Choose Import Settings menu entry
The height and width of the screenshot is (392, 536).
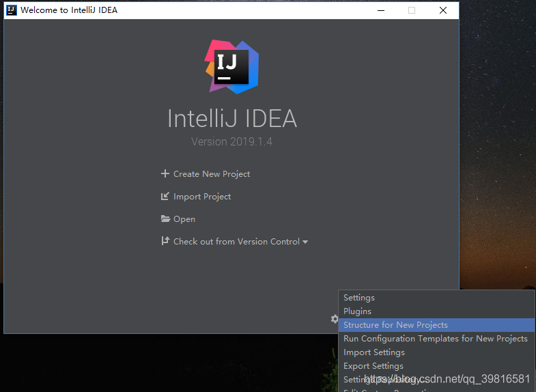click(x=374, y=352)
